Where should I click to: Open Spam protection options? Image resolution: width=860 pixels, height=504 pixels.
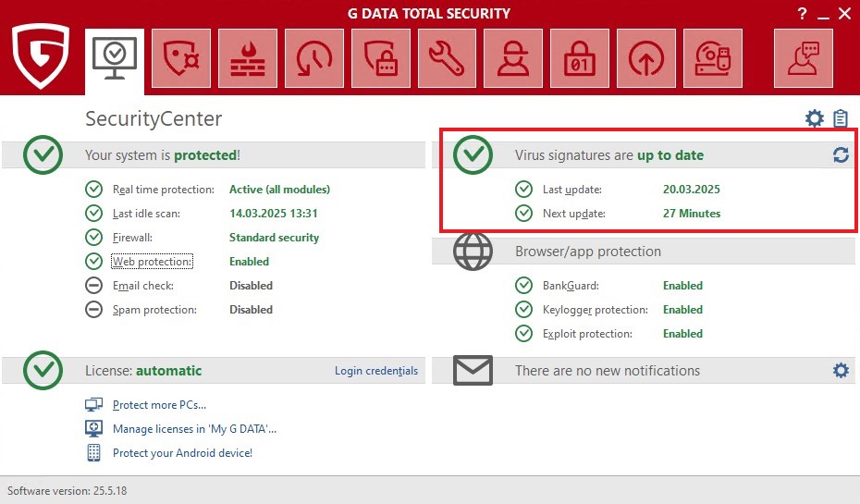click(154, 310)
